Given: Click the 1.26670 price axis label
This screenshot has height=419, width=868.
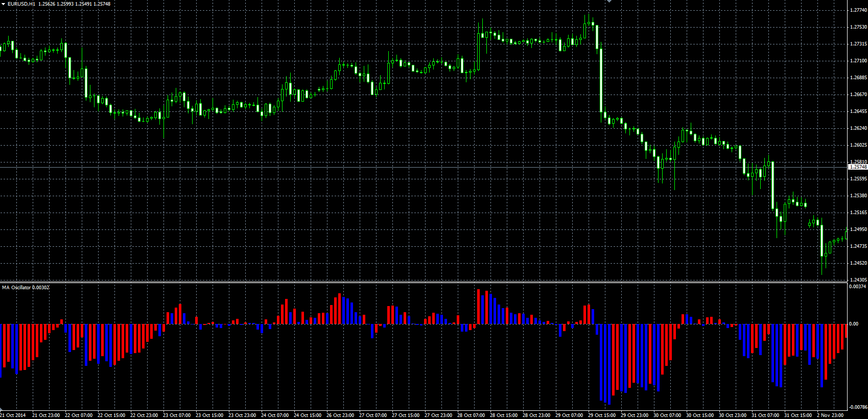Looking at the screenshot, I should coord(858,95).
